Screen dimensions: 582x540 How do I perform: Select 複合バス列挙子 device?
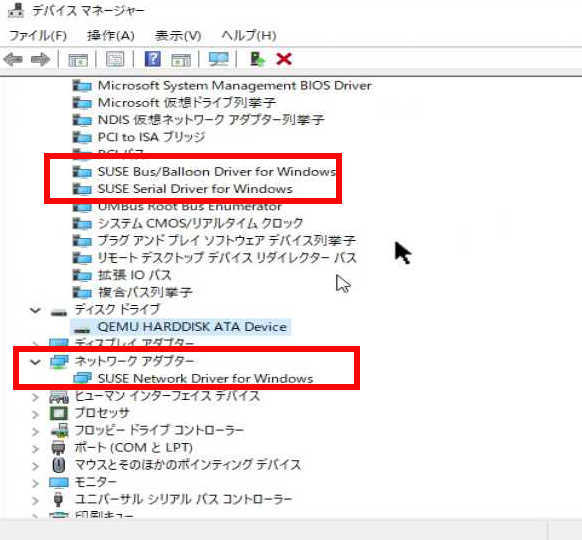click(145, 292)
